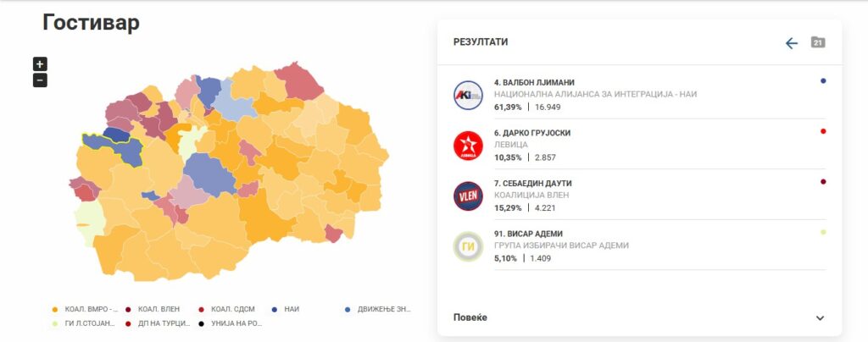Toggle УНИЈА НА РО... legend entry
The height and width of the screenshot is (342, 868).
pyautogui.click(x=227, y=323)
